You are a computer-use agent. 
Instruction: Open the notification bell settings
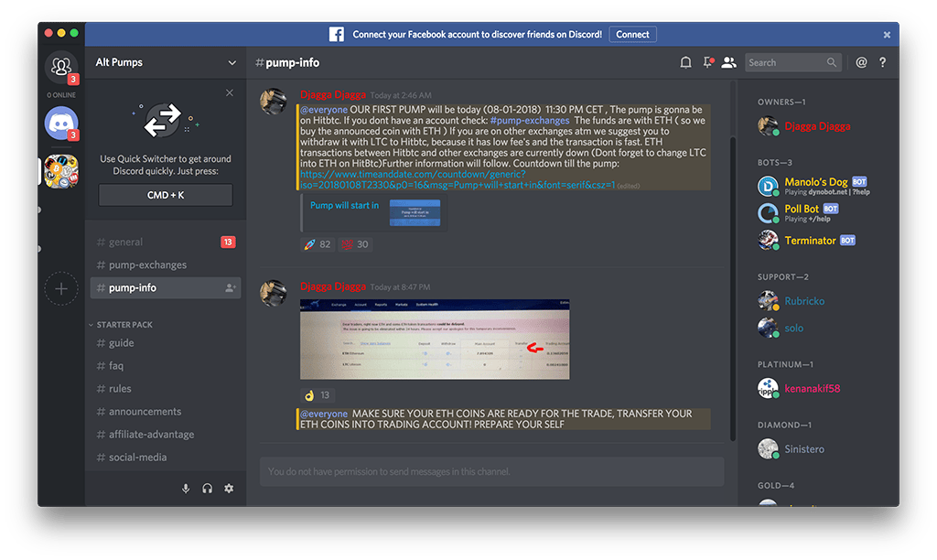[685, 62]
